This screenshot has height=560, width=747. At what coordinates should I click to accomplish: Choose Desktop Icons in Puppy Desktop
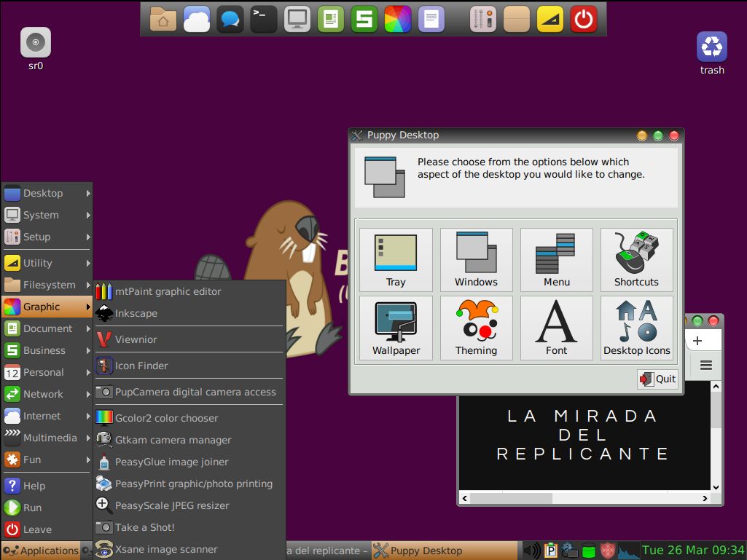[x=636, y=328]
